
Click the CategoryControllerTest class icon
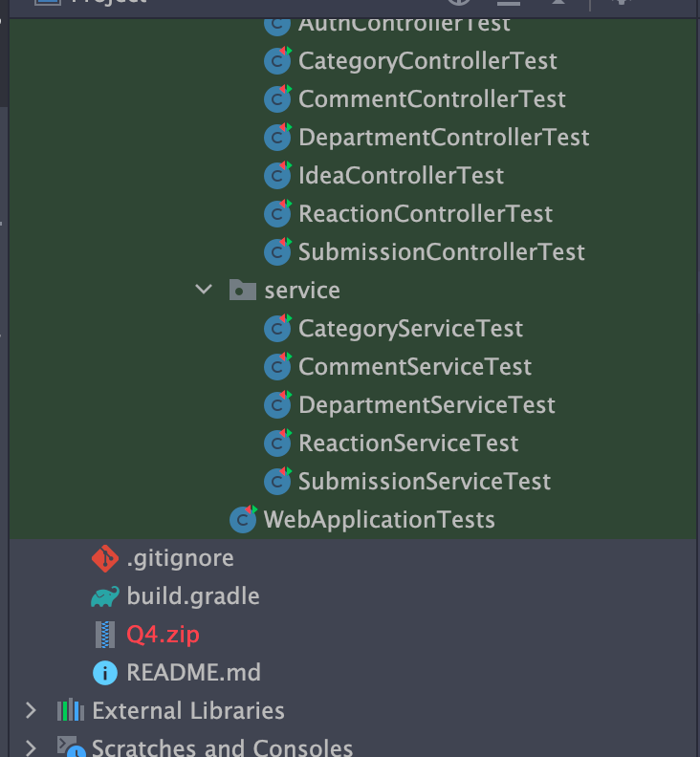pos(277,61)
